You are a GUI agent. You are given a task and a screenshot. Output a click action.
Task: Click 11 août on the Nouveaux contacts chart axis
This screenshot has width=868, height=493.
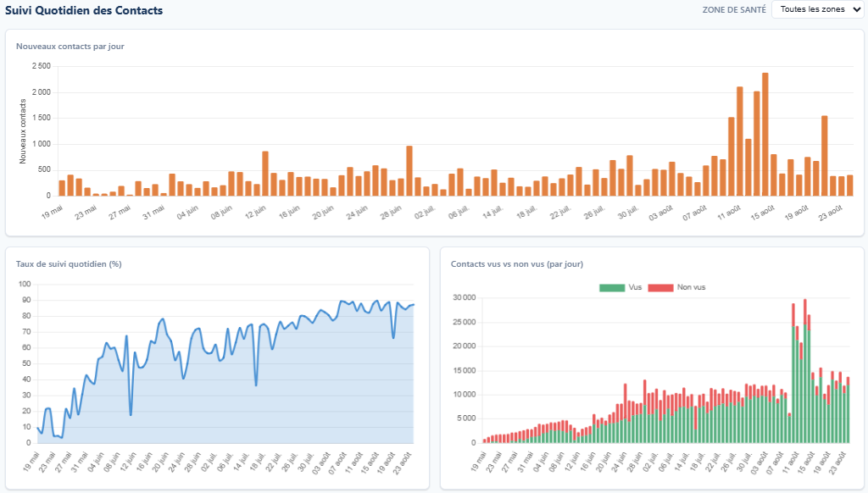730,212
